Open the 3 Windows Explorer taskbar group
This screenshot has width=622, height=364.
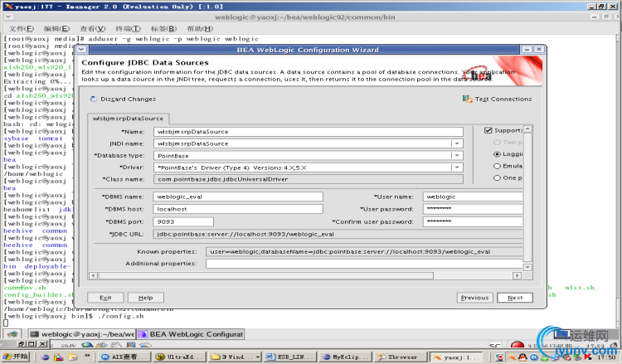coord(235,357)
